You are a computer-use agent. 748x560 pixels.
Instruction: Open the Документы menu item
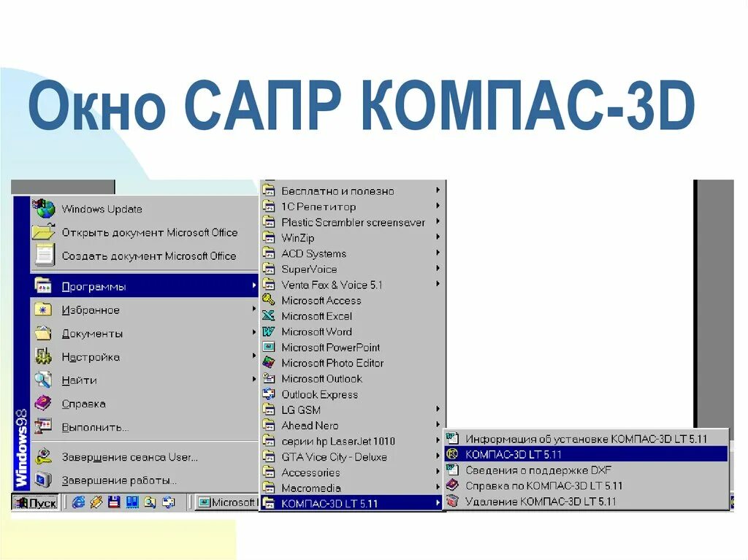tap(144, 334)
